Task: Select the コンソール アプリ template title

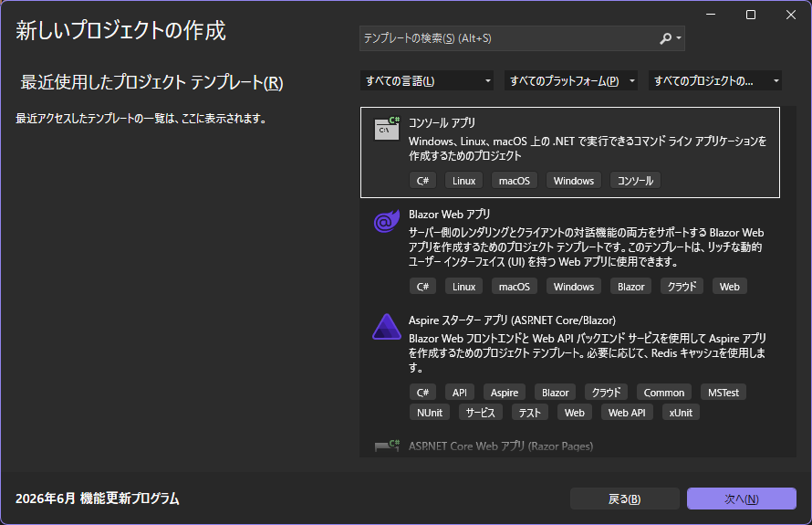Action: click(x=442, y=123)
